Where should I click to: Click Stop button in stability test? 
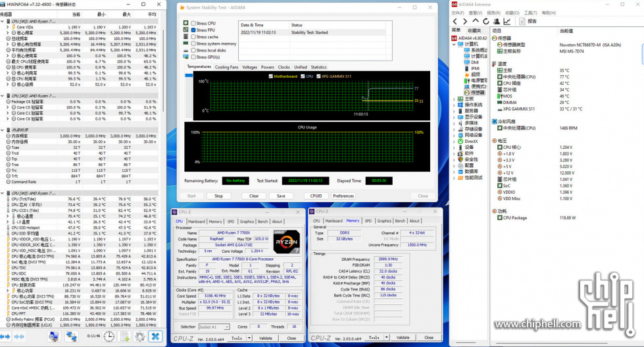218,196
